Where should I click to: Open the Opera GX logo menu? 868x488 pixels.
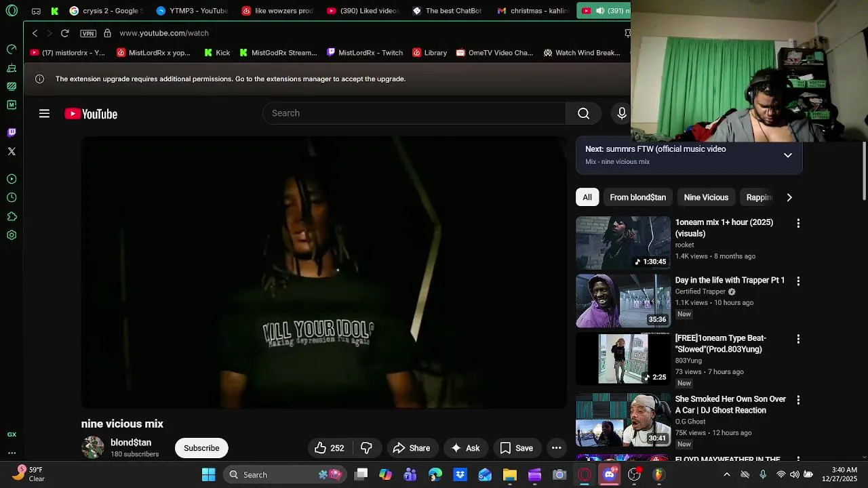[12, 11]
